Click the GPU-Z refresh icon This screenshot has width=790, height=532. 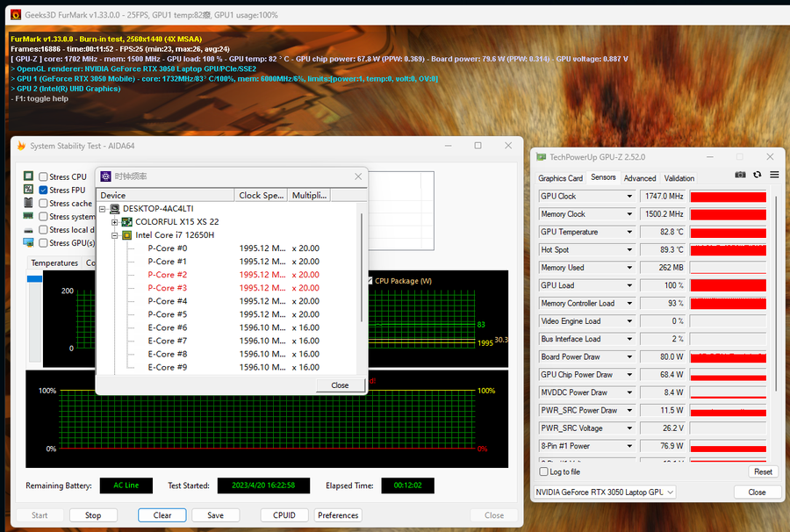pos(758,175)
